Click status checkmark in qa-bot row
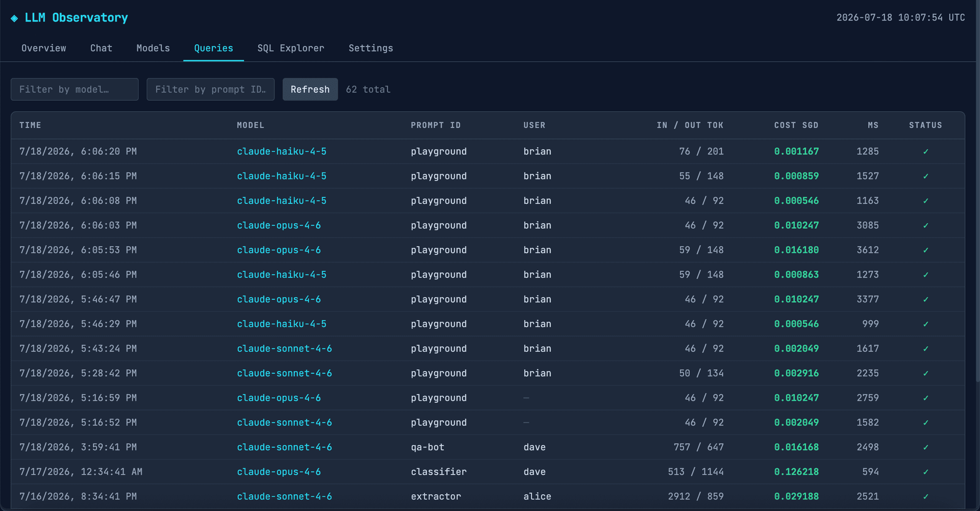Viewport: 980px width, 511px height. (x=925, y=447)
